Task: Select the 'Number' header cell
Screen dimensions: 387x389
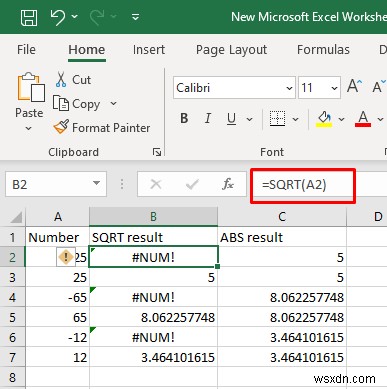Action: tap(57, 237)
